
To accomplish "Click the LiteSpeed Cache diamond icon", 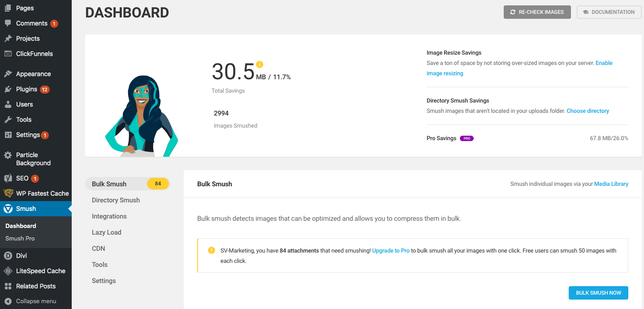I will (8, 271).
